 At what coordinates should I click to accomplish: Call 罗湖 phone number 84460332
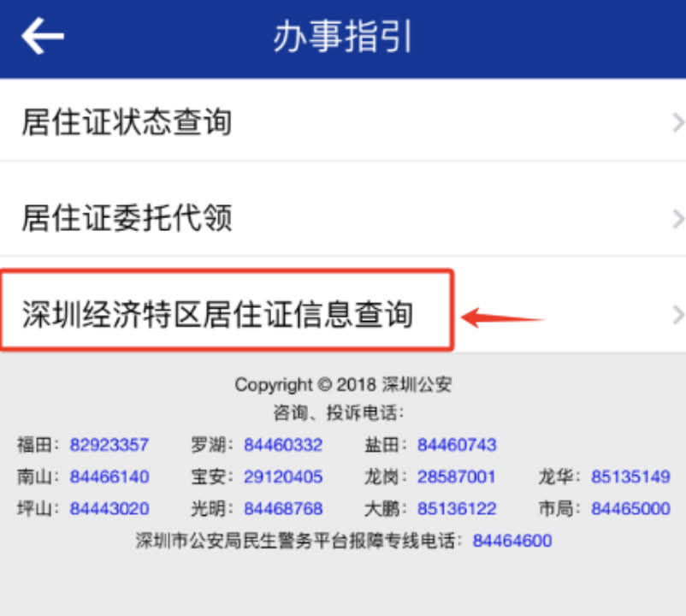coord(283,445)
